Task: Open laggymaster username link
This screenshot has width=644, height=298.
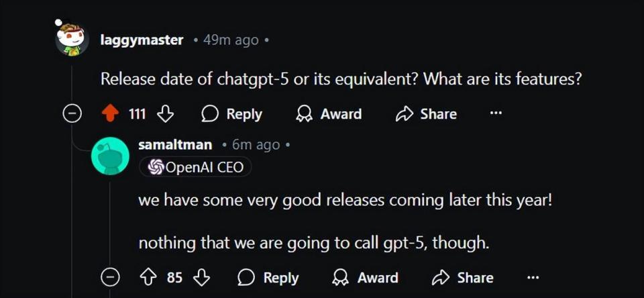Action: click(142, 40)
